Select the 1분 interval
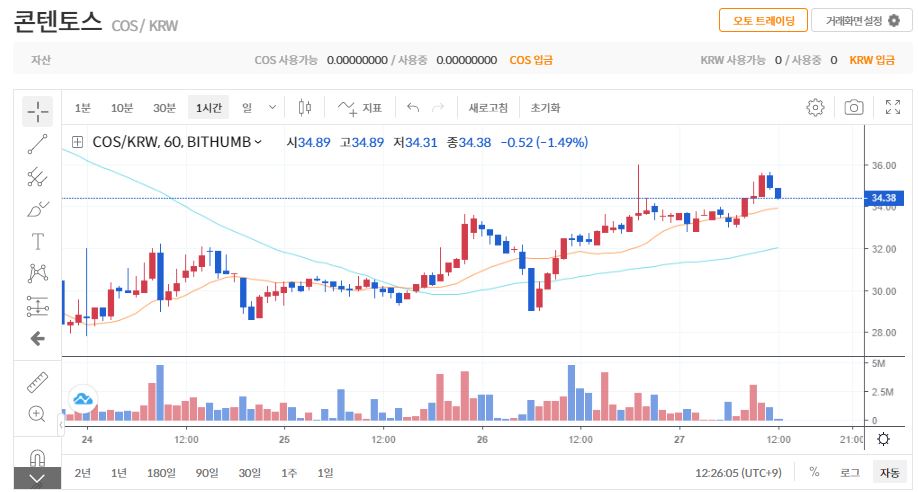 coord(83,108)
